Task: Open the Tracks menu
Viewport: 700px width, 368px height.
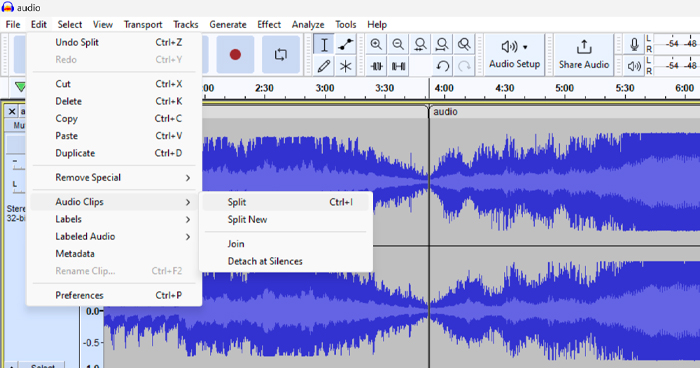Action: click(186, 25)
